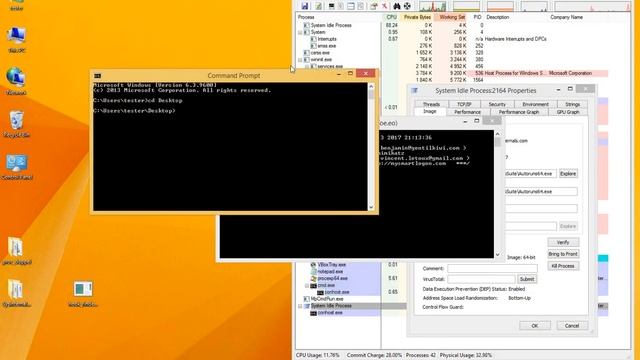Click into the VirusTotal input field
Viewport: 640px width, 360px height.
tap(481, 279)
